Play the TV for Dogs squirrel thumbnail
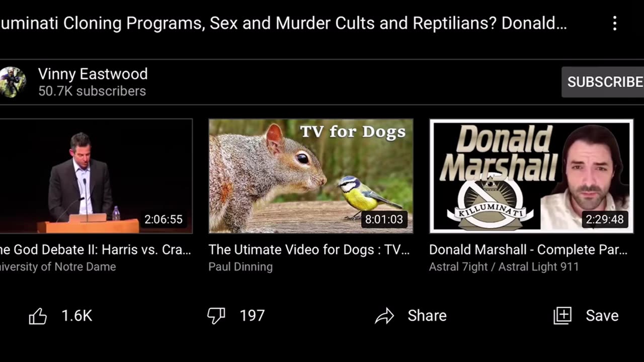Screen dimensions: 644x362 (311, 176)
